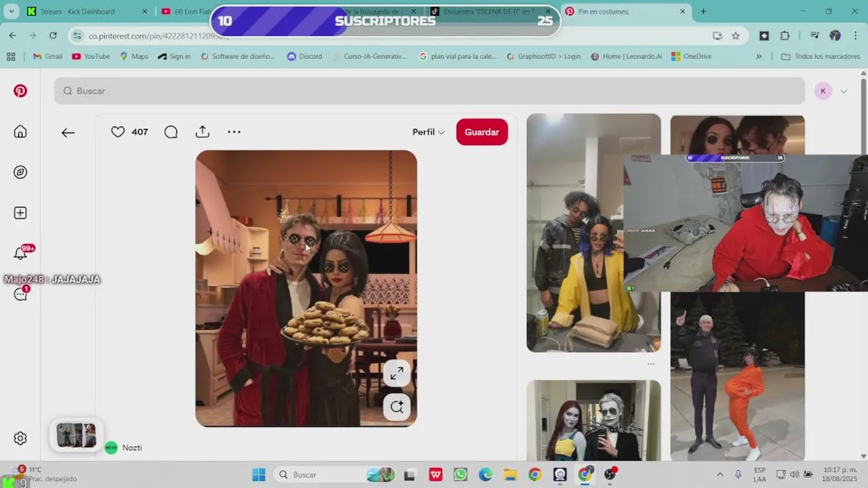
Task: Open the notifications bell
Action: 20,253
